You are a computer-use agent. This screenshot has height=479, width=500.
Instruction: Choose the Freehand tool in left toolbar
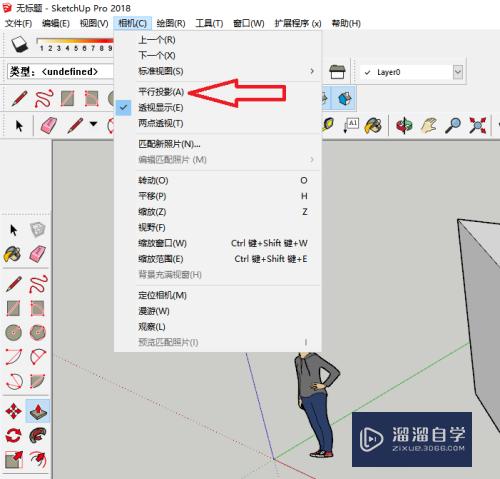point(38,284)
